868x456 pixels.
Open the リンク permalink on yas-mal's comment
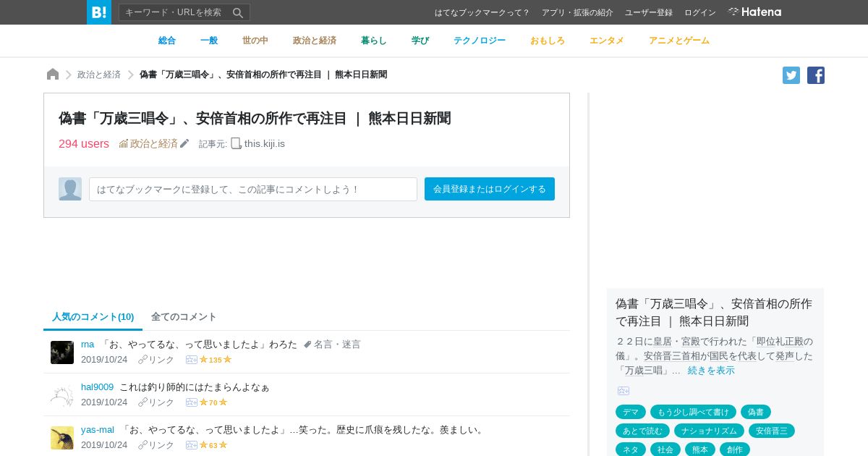click(156, 445)
